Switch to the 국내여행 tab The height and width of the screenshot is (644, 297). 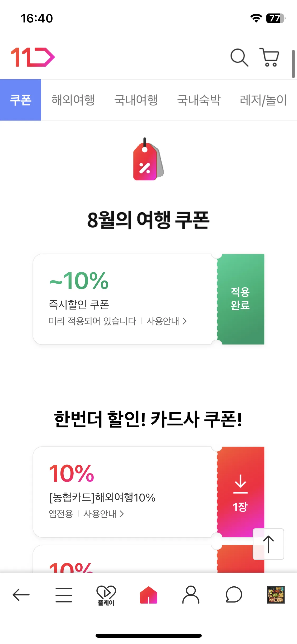coord(136,100)
